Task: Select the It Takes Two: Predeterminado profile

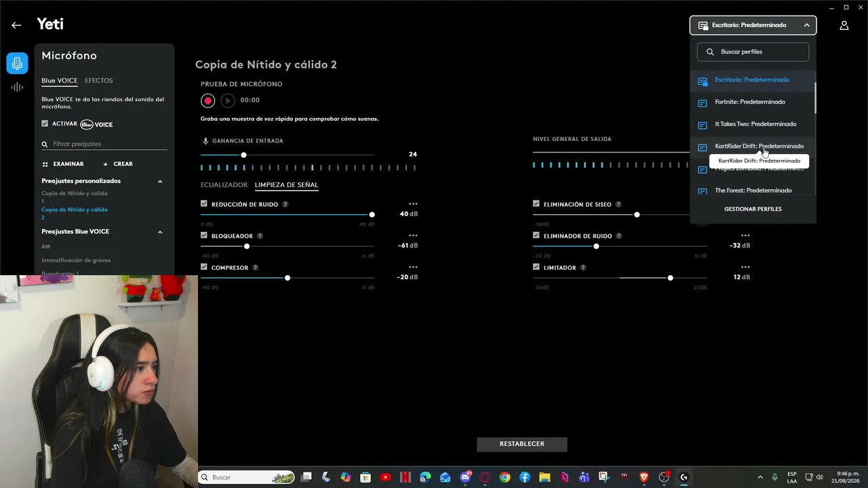Action: point(752,125)
